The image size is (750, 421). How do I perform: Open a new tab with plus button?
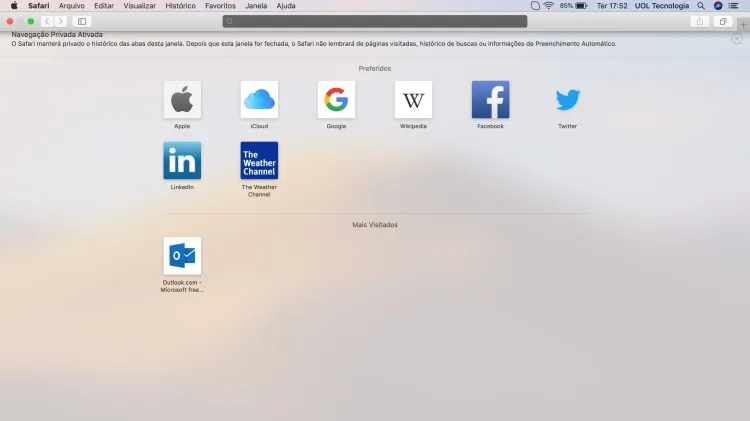tap(742, 22)
